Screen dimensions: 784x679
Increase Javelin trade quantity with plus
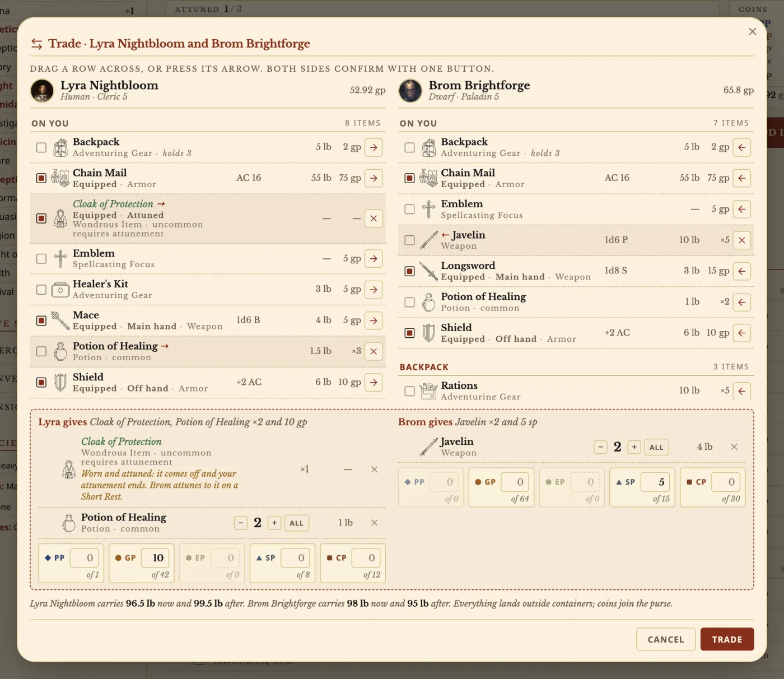point(634,447)
